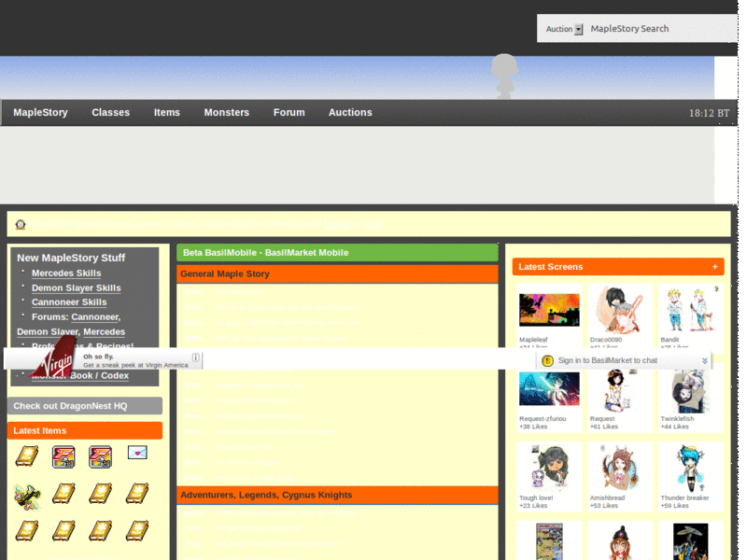Viewport: 747px width, 560px height.
Task: Click the coin icon in the chat bar
Action: [547, 361]
